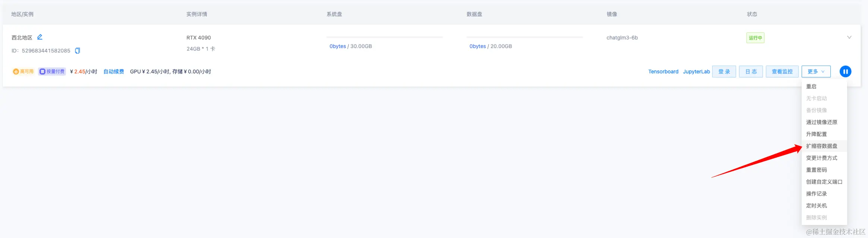Choose 通过镜像还原 from the menu

point(824,122)
